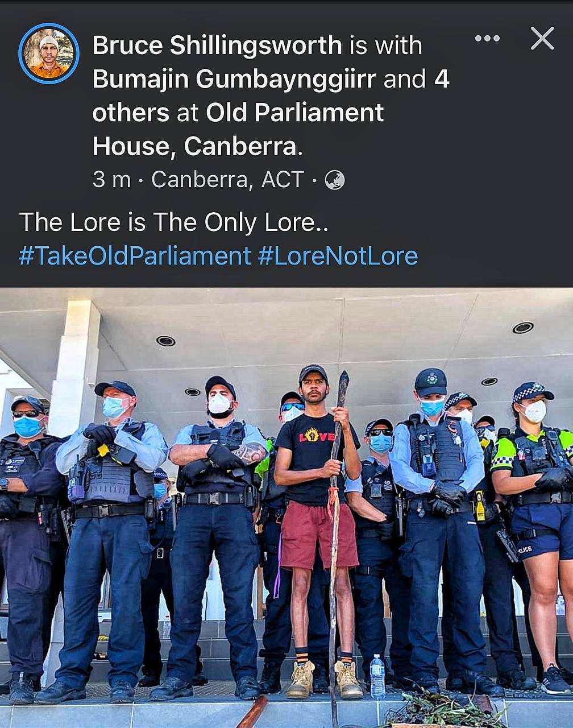The image size is (573, 728).
Task: Open the three-dot post options menu
Action: [487, 39]
